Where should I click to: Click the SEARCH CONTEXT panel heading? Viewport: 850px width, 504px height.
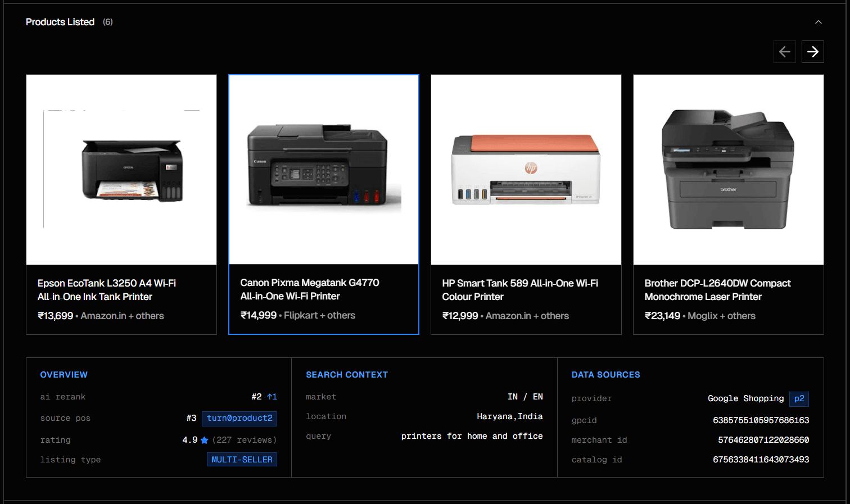[x=347, y=375]
